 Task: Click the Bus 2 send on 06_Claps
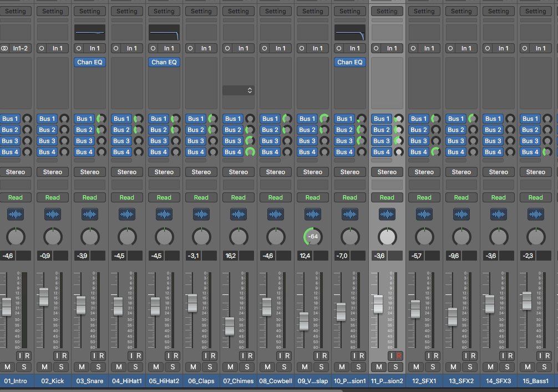tap(196, 130)
